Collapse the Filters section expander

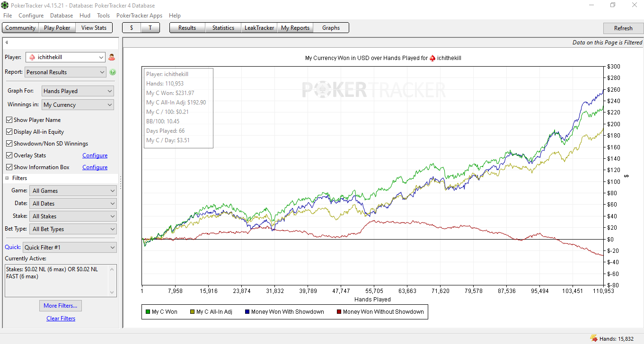7,178
